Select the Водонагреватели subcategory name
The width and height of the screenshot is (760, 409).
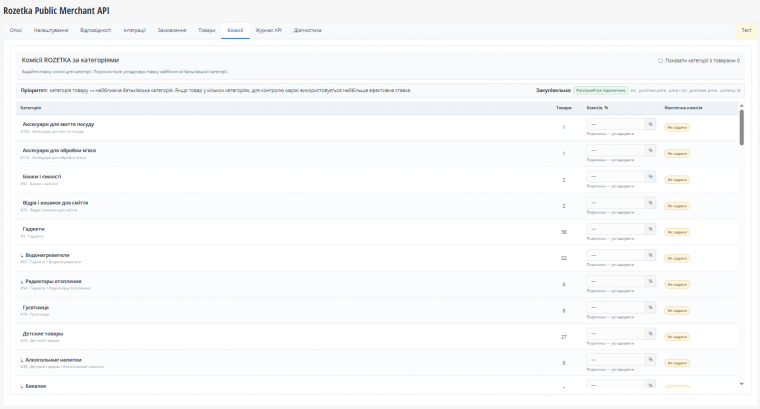pyautogui.click(x=47, y=255)
